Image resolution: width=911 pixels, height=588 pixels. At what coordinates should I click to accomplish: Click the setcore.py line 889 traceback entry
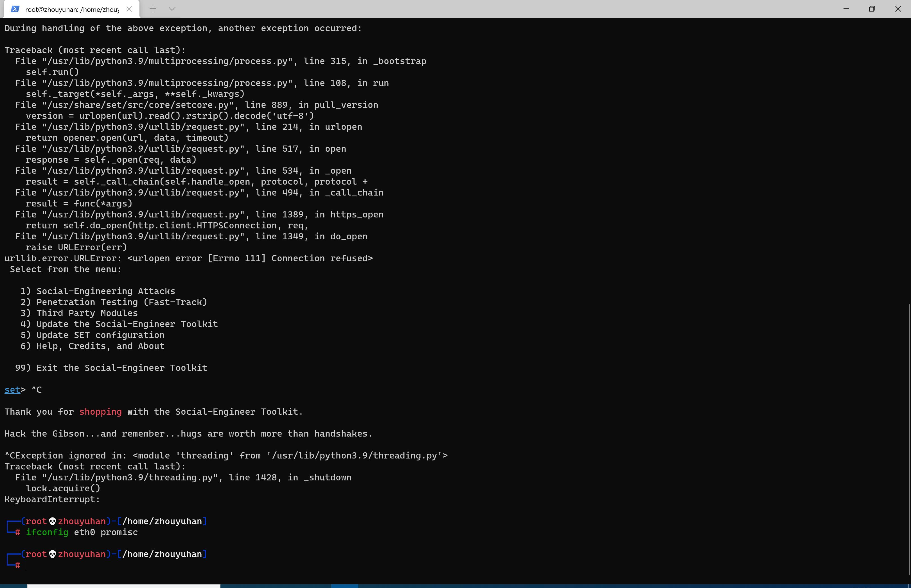pos(197,105)
